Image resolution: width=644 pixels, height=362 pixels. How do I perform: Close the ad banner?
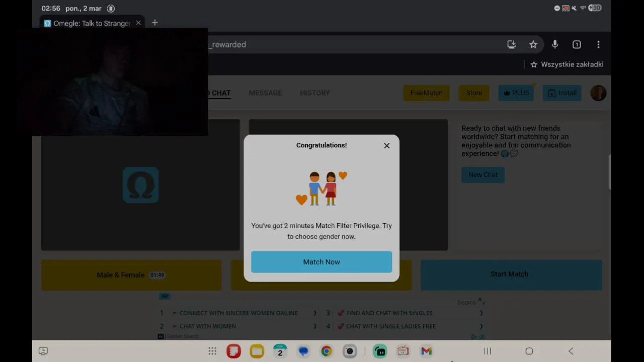pos(480,300)
